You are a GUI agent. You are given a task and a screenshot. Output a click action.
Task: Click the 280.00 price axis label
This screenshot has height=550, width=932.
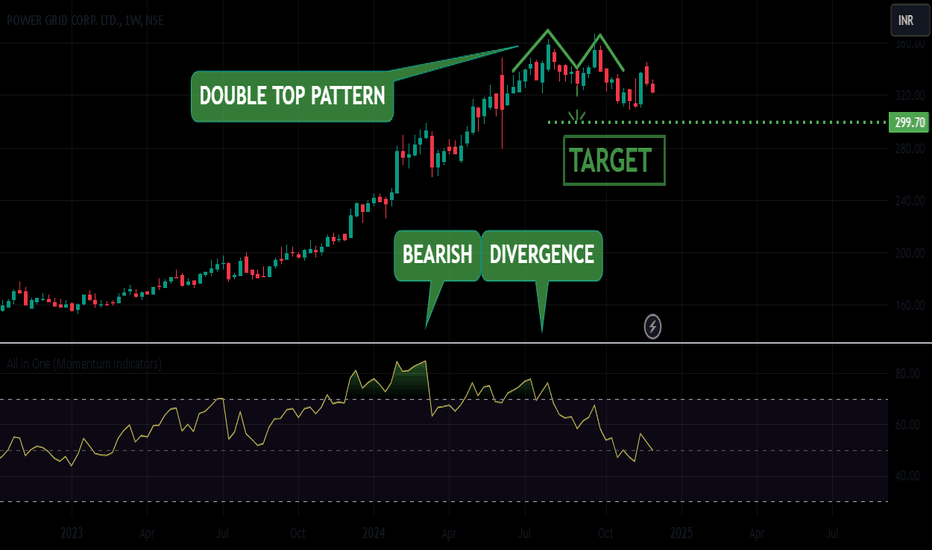click(x=910, y=148)
